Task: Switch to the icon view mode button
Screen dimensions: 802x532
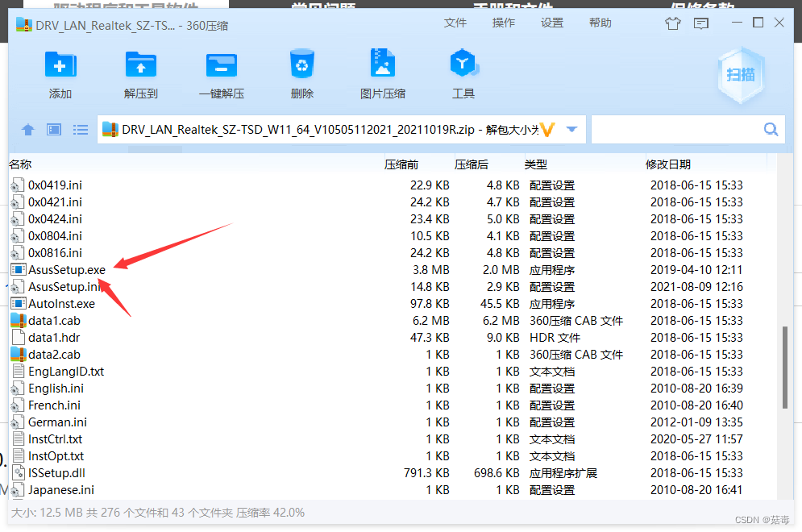Action: [x=54, y=130]
